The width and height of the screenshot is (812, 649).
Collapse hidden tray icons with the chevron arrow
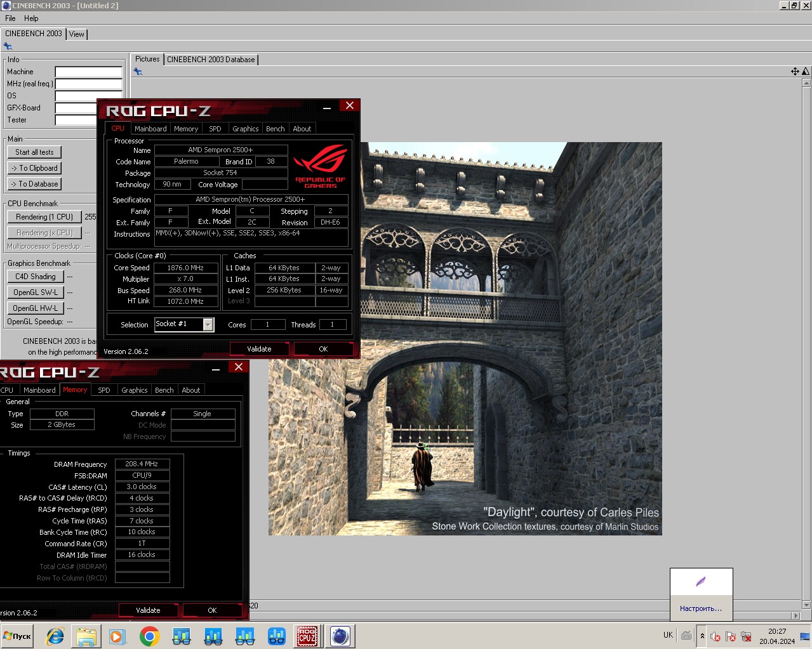[702, 636]
